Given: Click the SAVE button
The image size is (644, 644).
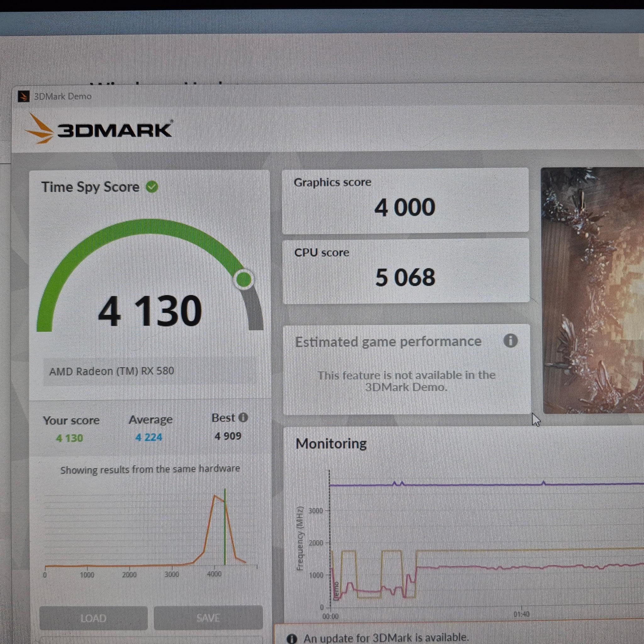Looking at the screenshot, I should point(208,617).
